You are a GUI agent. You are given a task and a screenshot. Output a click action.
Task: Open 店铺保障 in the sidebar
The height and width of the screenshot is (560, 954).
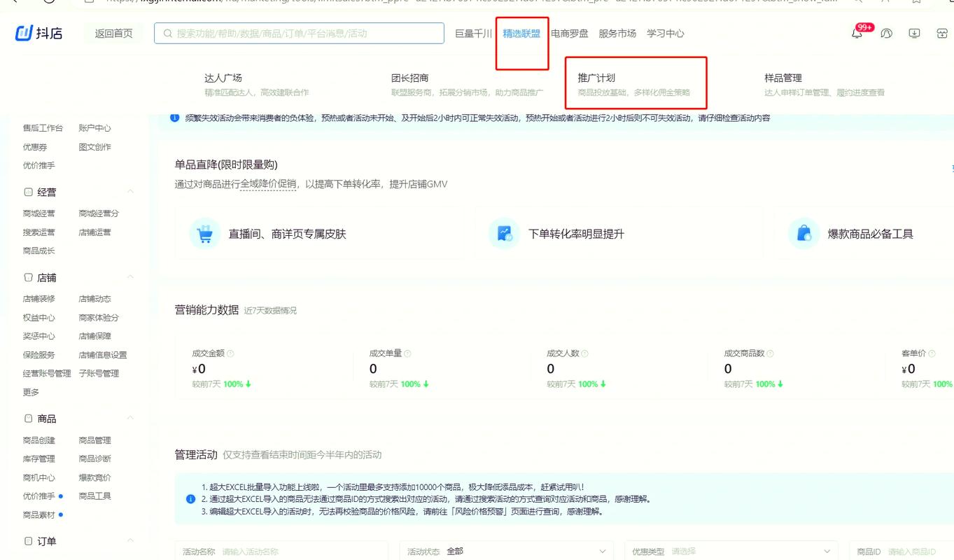[94, 336]
